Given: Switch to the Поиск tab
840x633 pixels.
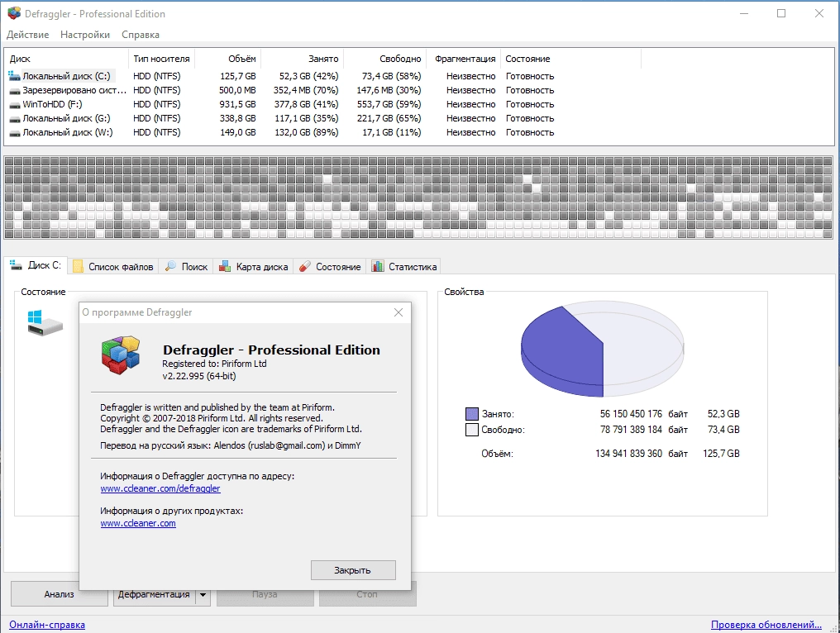Looking at the screenshot, I should click(186, 266).
